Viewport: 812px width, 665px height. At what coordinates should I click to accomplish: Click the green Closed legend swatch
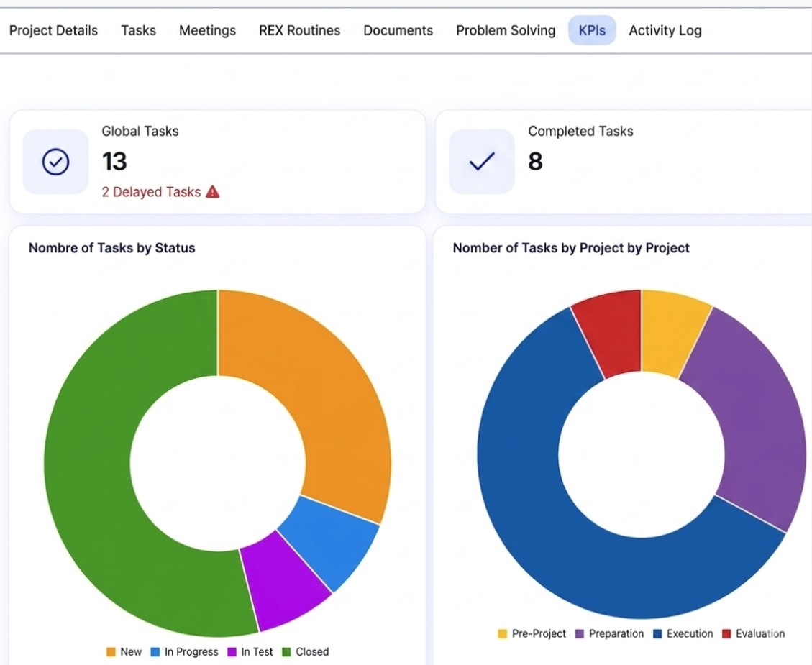pos(286,652)
